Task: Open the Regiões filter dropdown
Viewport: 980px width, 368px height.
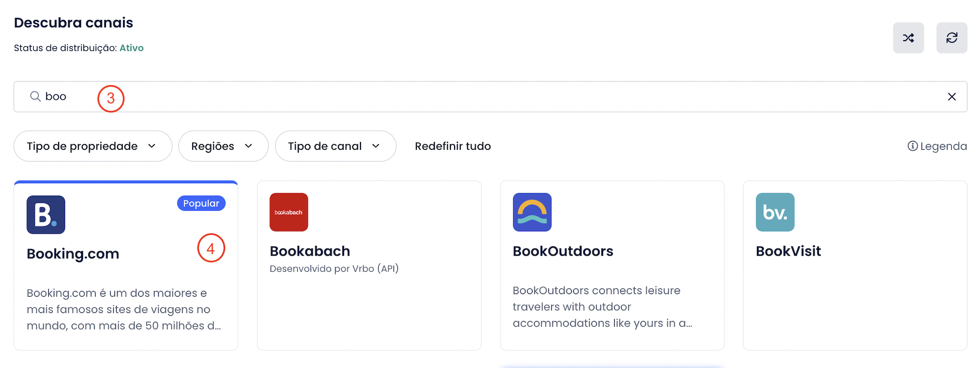Action: (223, 146)
